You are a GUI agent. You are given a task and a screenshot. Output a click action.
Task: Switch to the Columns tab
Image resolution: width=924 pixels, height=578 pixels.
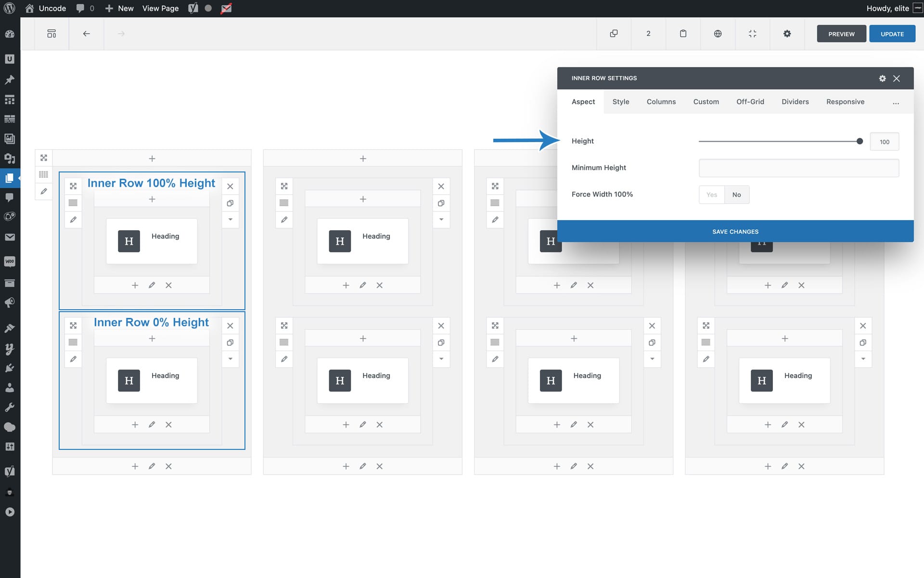click(661, 102)
